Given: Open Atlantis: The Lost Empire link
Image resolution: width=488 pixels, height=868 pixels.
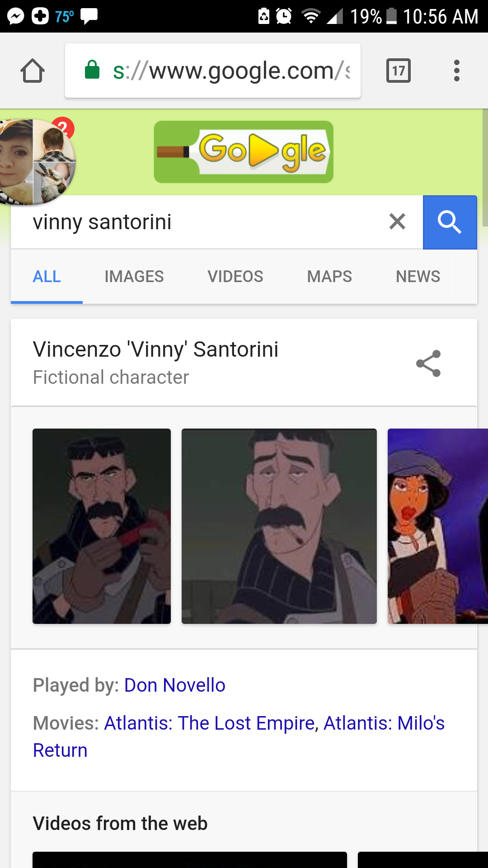Looking at the screenshot, I should pyautogui.click(x=210, y=723).
